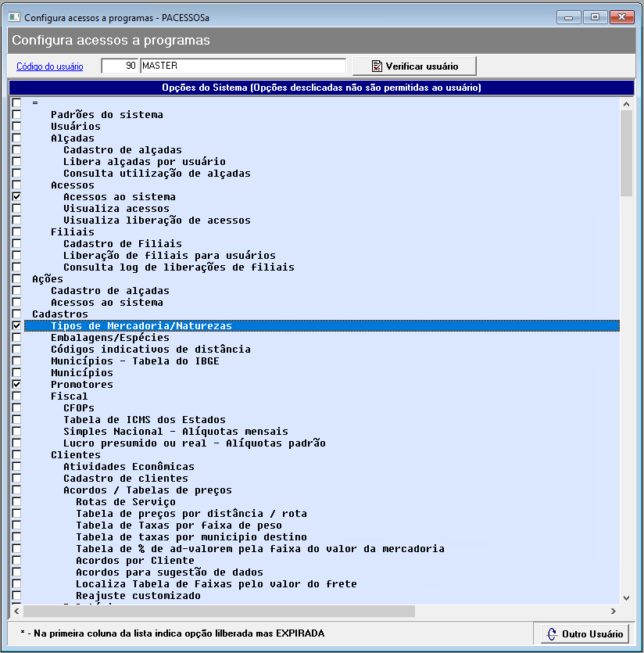Toggle the Tipos de Mercadoria/Naturezas checkbox

pos(16,326)
